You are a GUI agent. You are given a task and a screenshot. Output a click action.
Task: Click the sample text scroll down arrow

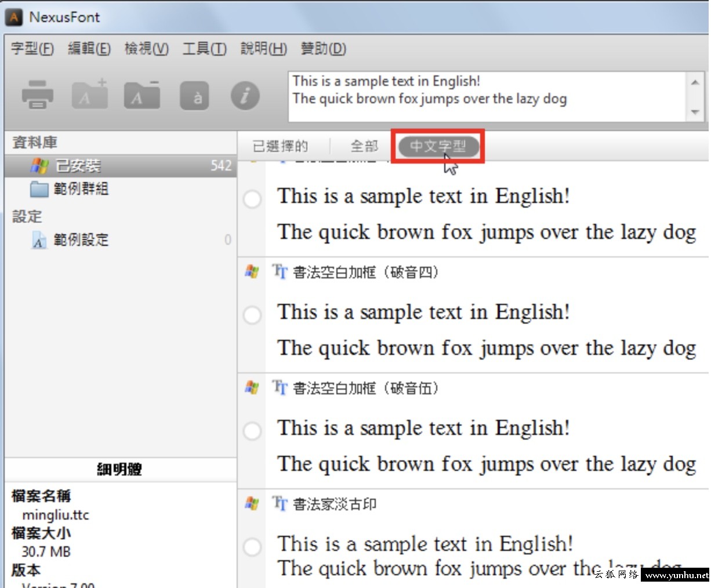click(695, 112)
